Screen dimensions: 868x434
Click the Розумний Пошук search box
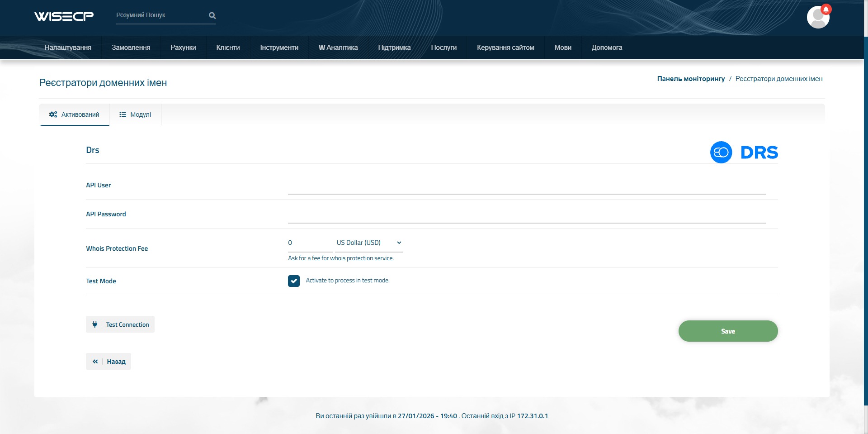tap(160, 15)
